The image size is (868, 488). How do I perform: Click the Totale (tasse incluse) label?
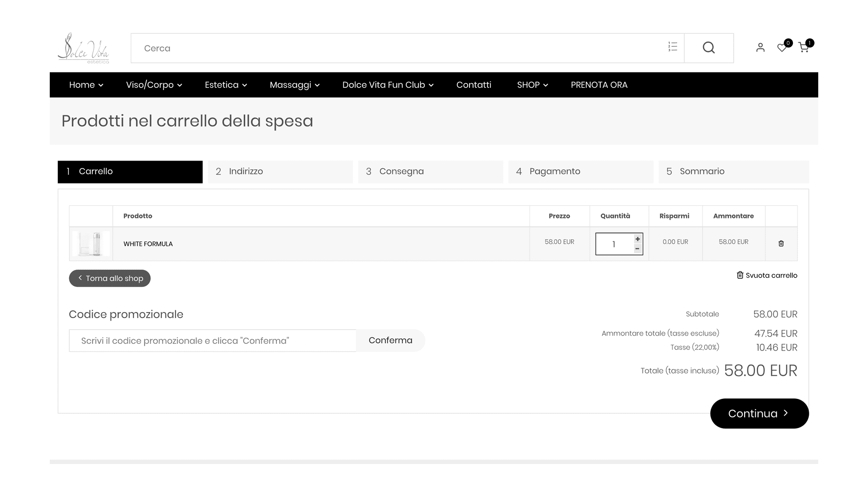point(680,371)
